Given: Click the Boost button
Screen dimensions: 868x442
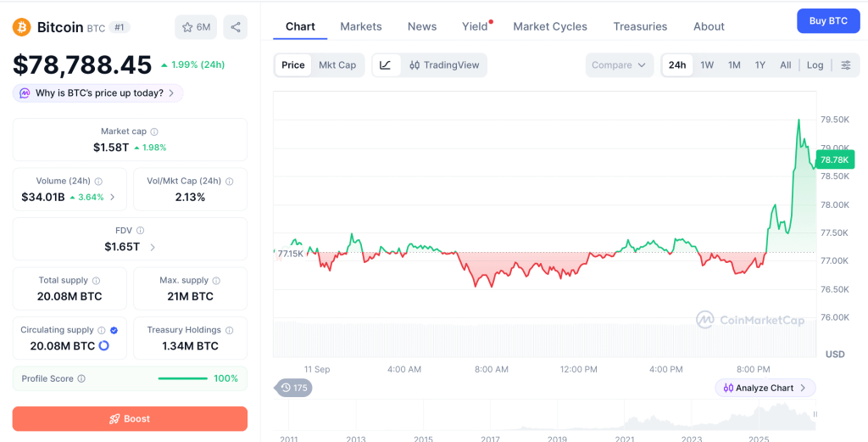Looking at the screenshot, I should pos(130,419).
